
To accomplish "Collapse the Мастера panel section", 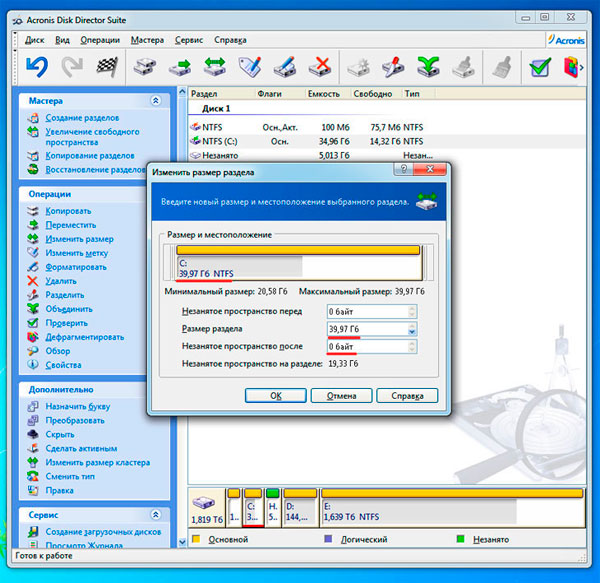I will [x=155, y=101].
